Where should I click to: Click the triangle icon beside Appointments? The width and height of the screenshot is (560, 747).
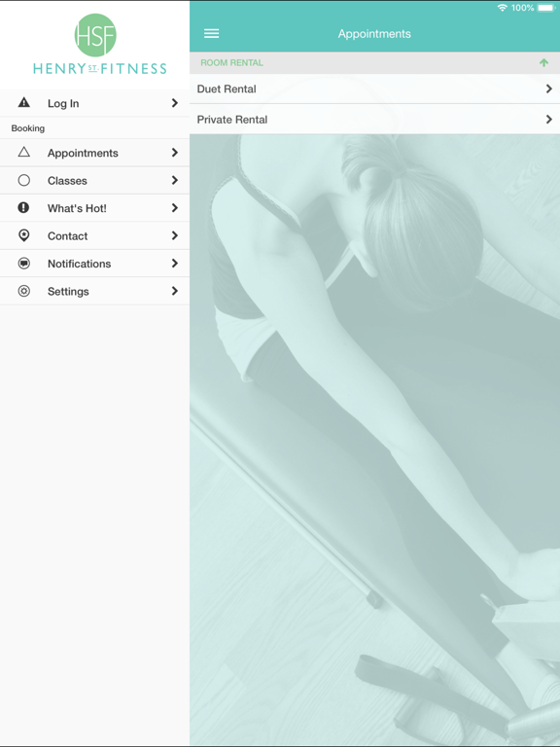(23, 152)
